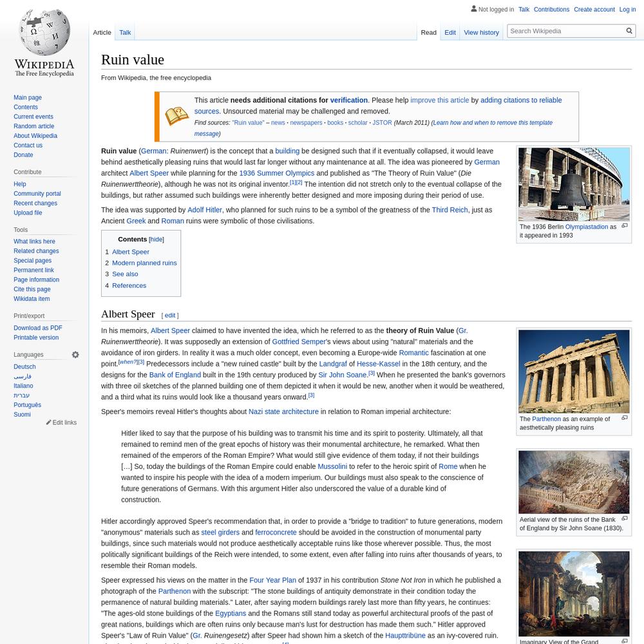Switch language to Italiano
The height and width of the screenshot is (644, 644).
click(x=23, y=386)
